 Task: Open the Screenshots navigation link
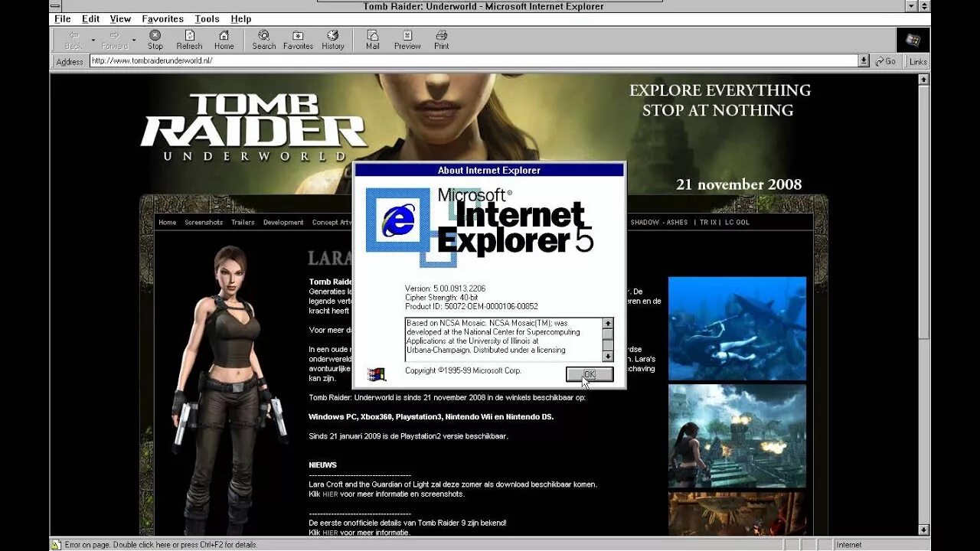point(204,223)
